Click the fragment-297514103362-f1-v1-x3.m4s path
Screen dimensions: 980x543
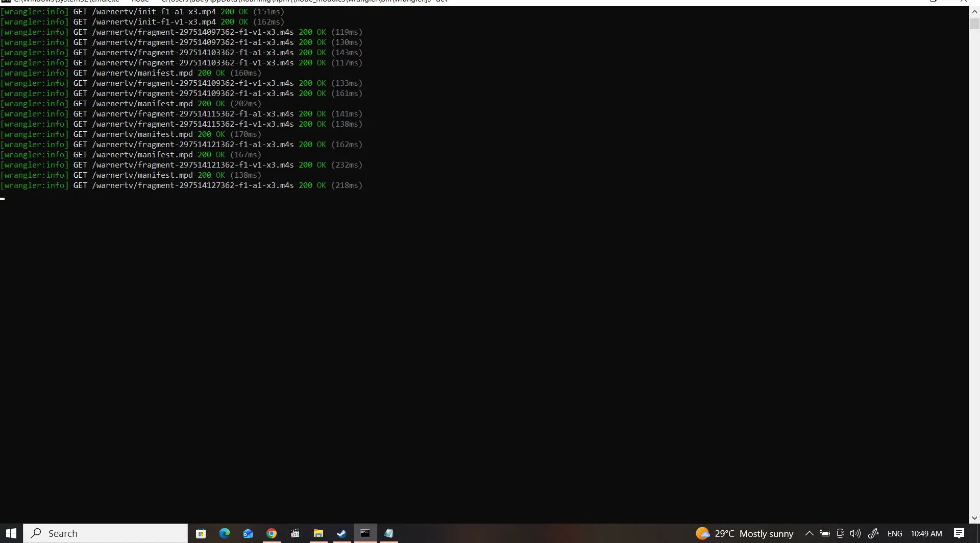tap(193, 62)
